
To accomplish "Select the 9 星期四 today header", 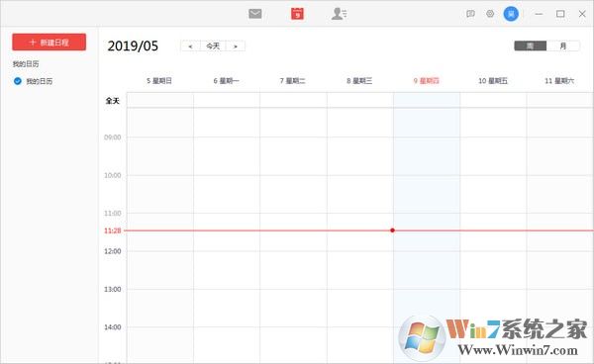I will tap(426, 81).
